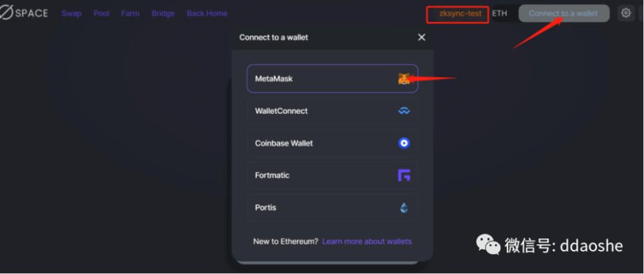Click the ETH balance label
Image resolution: width=644 pixels, height=274 pixels.
tap(500, 13)
